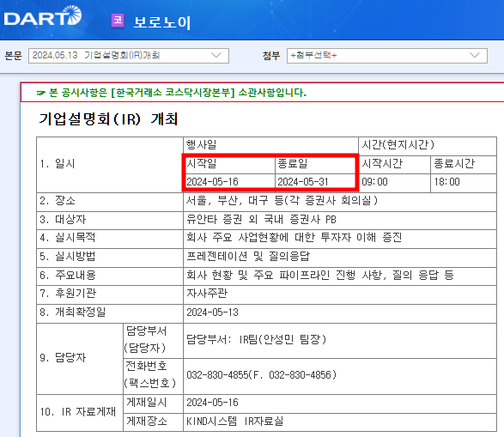The image size is (504, 437).
Task: Click the 전화번호(팩스번호) label cell
Action: [153, 375]
